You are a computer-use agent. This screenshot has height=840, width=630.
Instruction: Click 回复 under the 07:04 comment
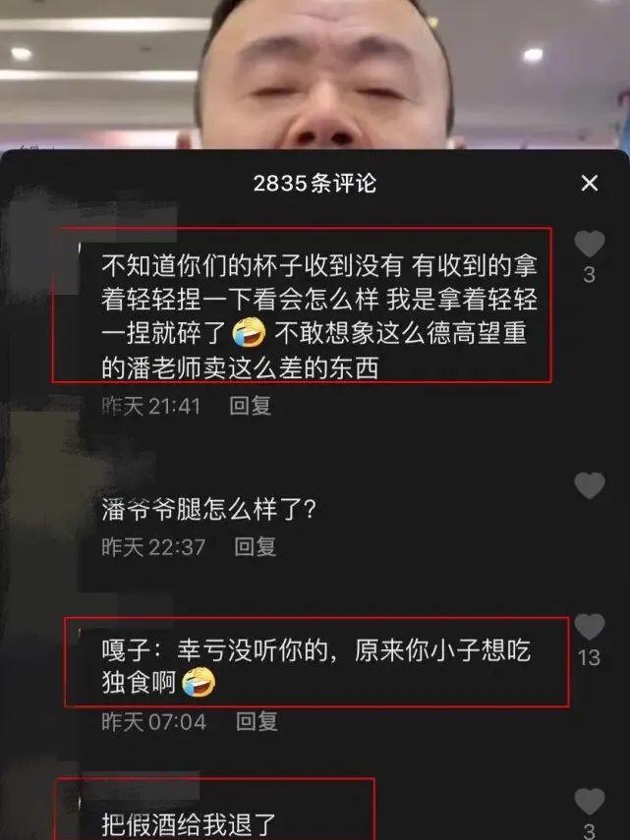tap(257, 721)
